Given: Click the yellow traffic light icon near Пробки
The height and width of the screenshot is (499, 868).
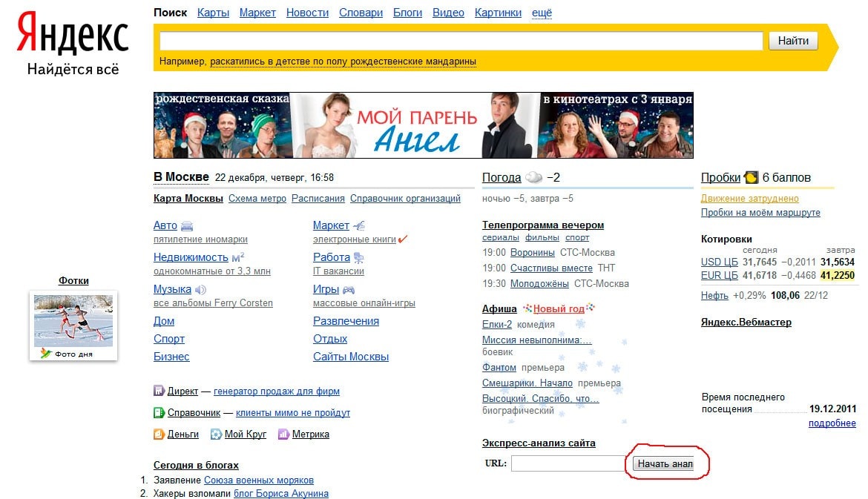Looking at the screenshot, I should click(752, 178).
